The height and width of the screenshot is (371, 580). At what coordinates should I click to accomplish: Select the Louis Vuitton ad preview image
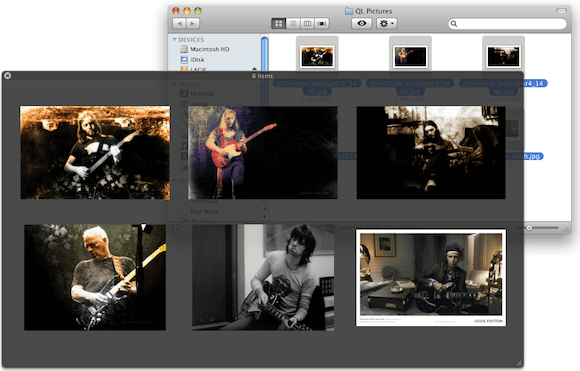[x=431, y=278]
